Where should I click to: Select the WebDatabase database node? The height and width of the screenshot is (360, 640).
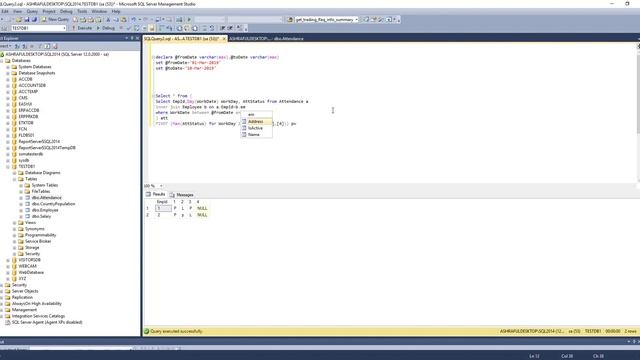tap(31, 272)
